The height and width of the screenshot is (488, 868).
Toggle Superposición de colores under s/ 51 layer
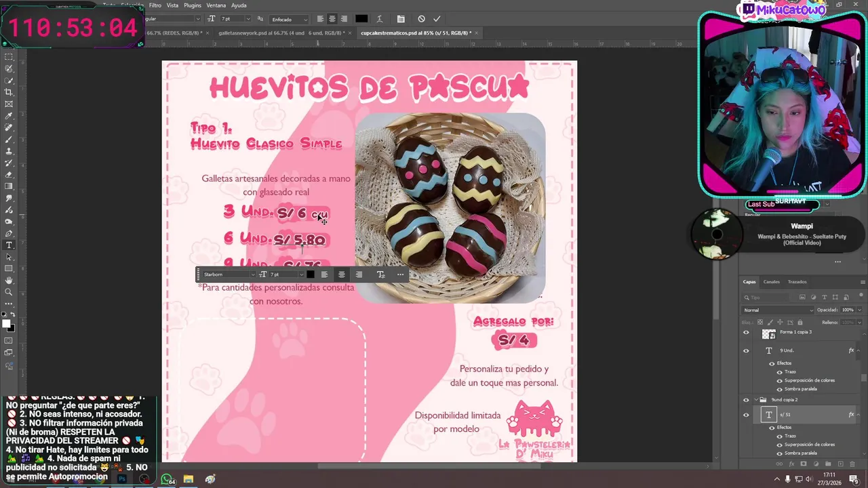coord(779,445)
